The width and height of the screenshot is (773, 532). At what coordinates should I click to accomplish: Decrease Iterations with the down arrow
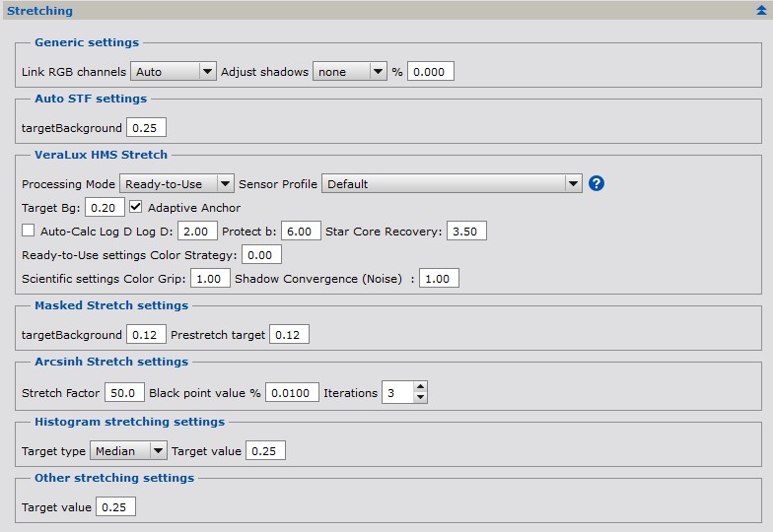pyautogui.click(x=421, y=398)
